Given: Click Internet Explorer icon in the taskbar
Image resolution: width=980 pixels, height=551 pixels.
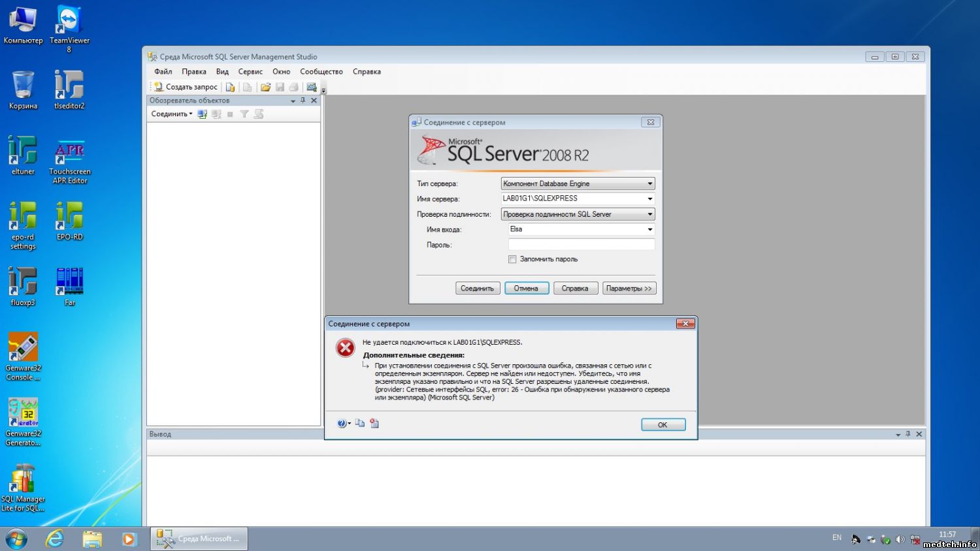Looking at the screenshot, I should [x=55, y=539].
